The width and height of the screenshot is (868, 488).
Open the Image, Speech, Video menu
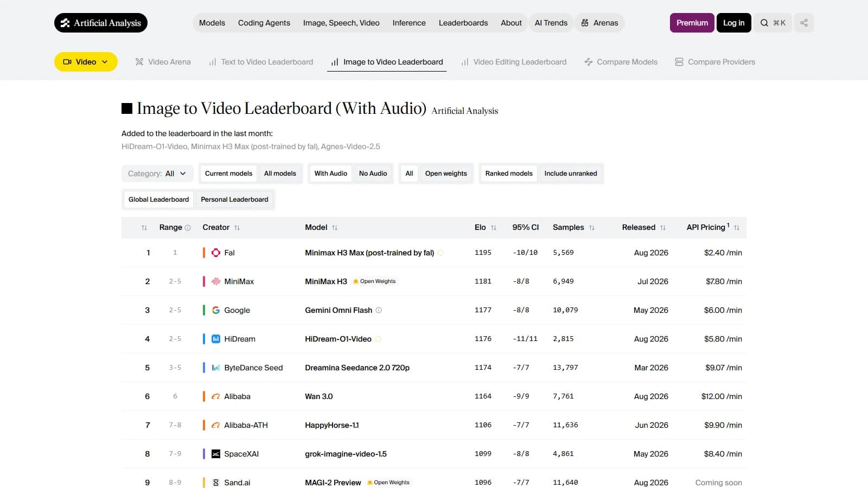341,23
